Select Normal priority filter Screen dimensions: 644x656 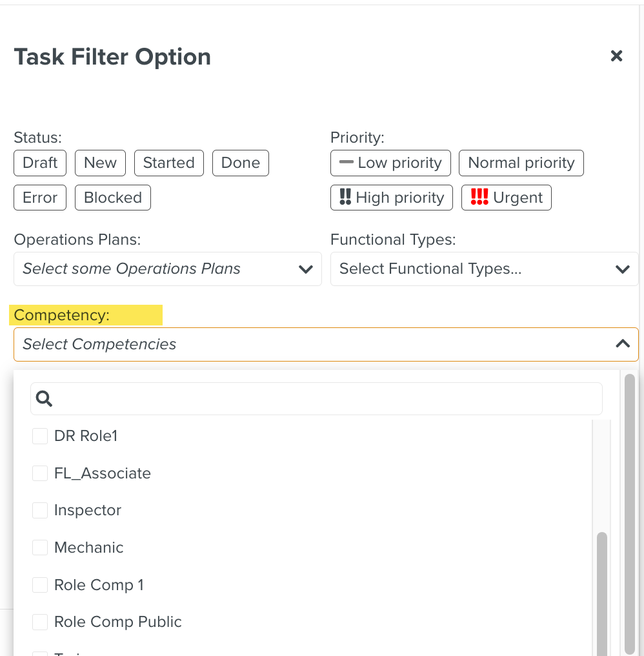(521, 163)
